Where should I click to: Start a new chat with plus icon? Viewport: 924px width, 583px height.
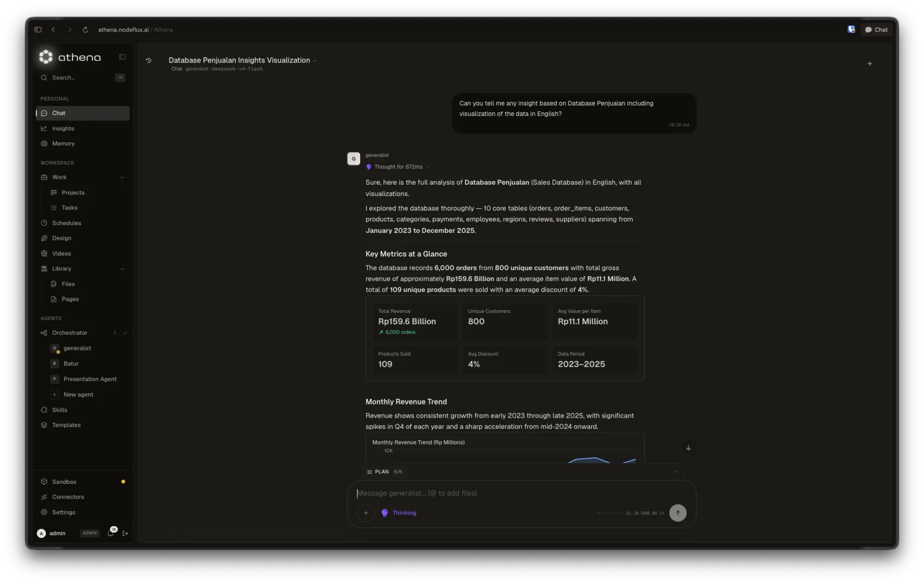[x=869, y=63]
